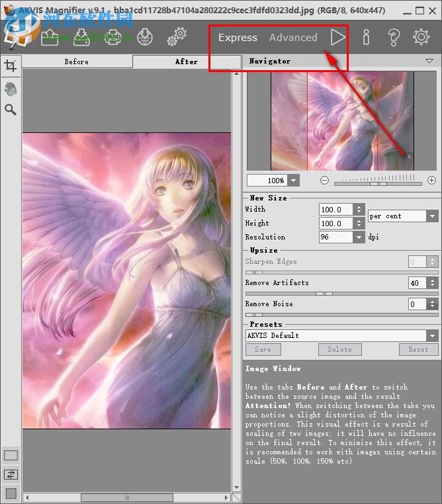This screenshot has height=504, width=442.
Task: Switch to the Before tab
Action: (x=77, y=62)
